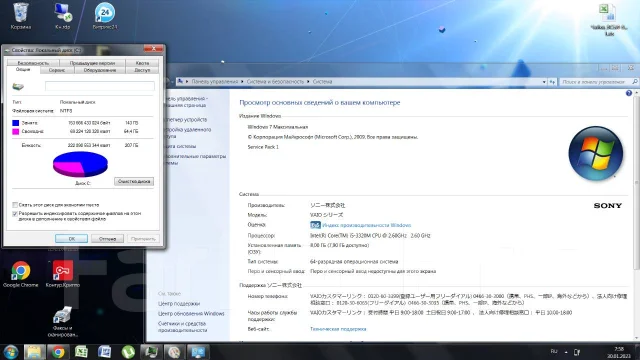Switch to the System control panel taskbar button
Screen dimensions: 640x360
(x=198, y=352)
